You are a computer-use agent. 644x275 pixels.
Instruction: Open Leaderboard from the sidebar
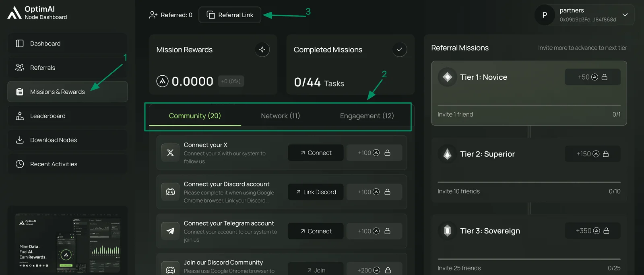tap(68, 116)
